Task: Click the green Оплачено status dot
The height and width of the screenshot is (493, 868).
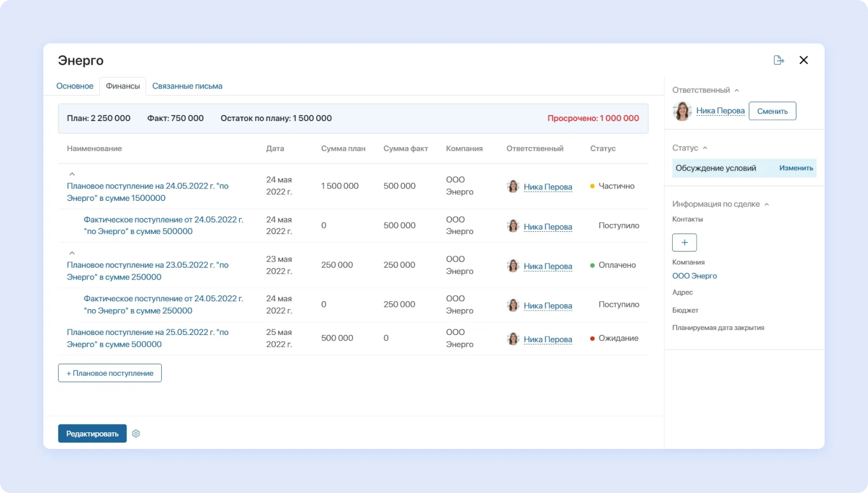Action: 591,265
